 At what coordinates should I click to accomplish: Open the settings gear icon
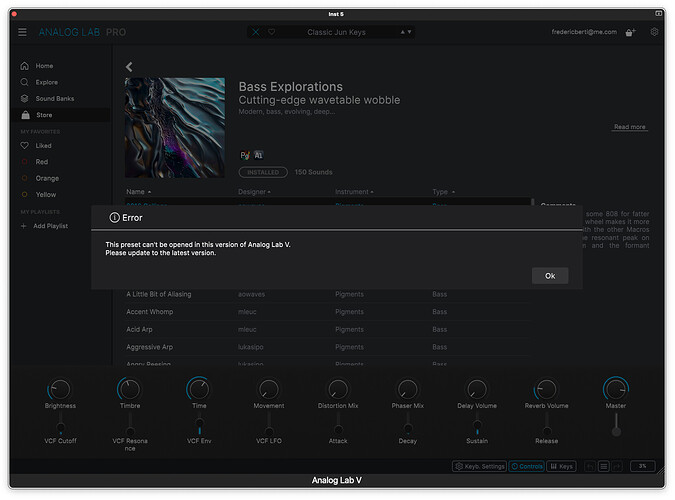coord(654,32)
